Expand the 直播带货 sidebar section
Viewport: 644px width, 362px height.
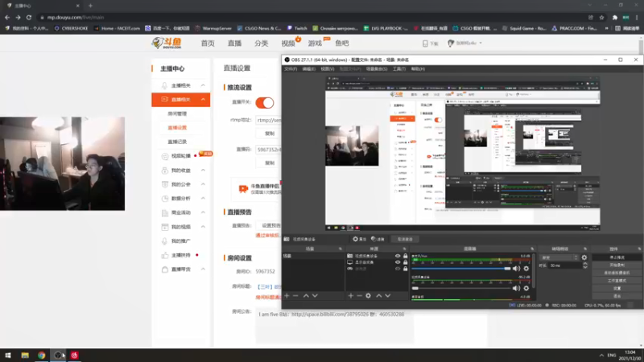(203, 269)
